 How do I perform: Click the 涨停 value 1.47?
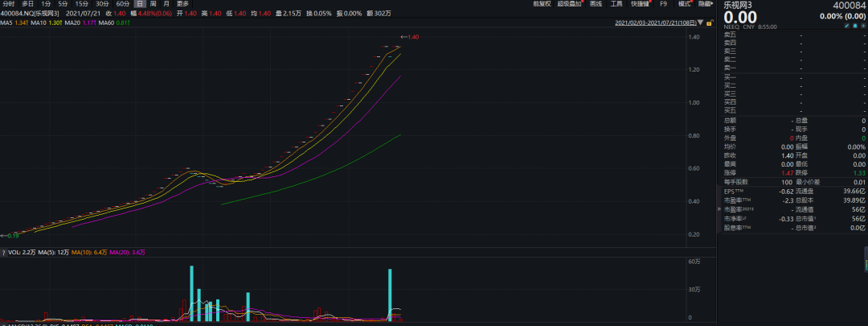[x=788, y=172]
